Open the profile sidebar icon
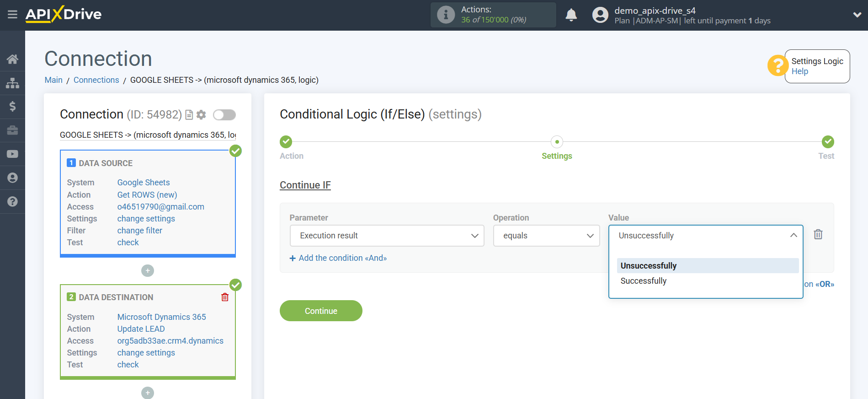Viewport: 868px width, 399px height. [12, 178]
